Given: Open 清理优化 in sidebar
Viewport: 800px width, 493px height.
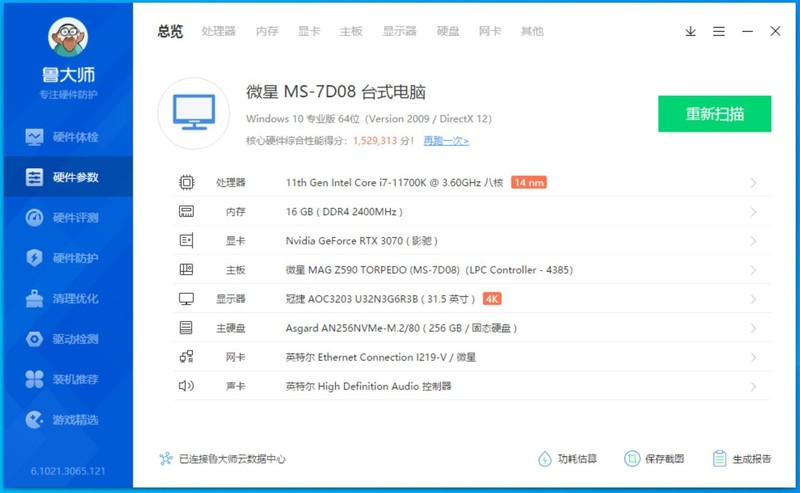Looking at the screenshot, I should coord(65,299).
